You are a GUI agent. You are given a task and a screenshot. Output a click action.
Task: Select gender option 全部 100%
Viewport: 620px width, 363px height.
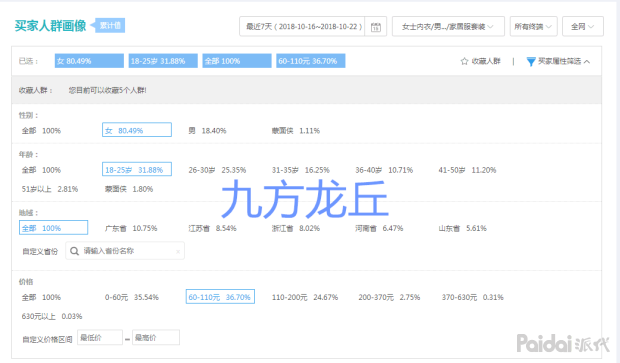(x=41, y=130)
